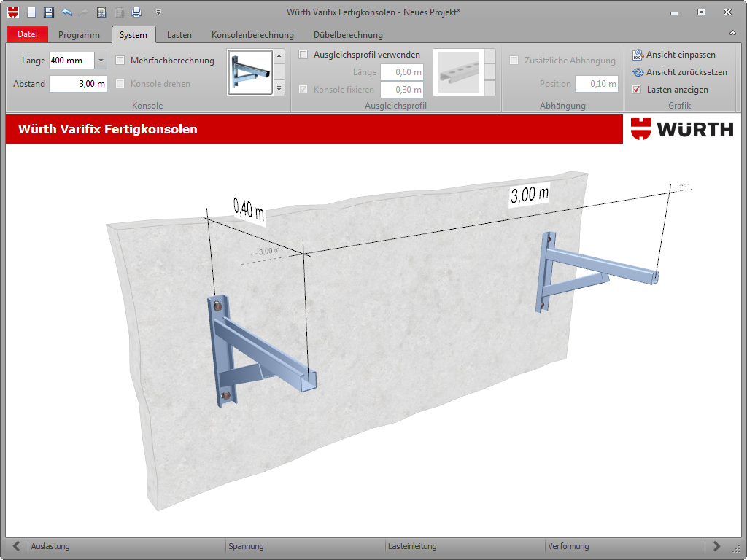Click Ansicht einpassen to fit the view
747x560 pixels.
coord(673,55)
